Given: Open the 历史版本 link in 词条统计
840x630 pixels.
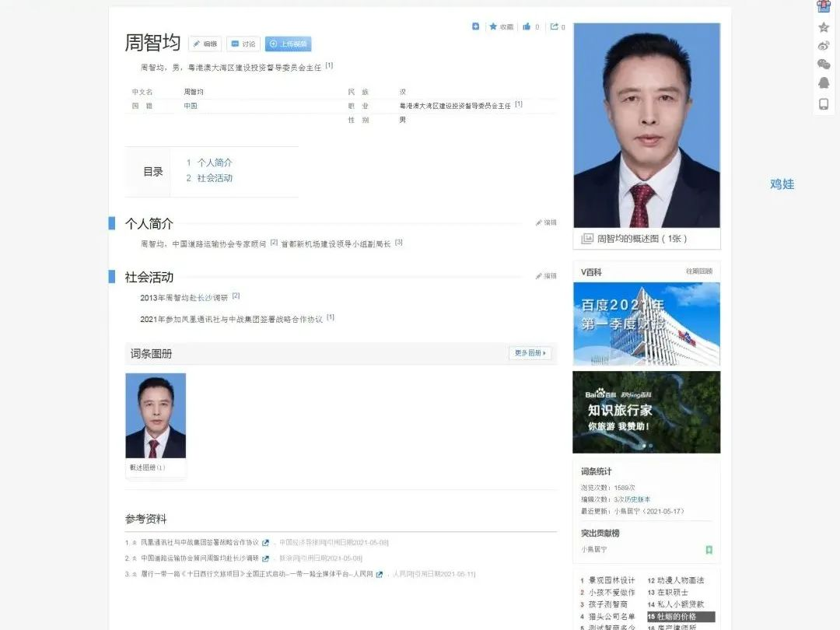Looking at the screenshot, I should pos(639,499).
